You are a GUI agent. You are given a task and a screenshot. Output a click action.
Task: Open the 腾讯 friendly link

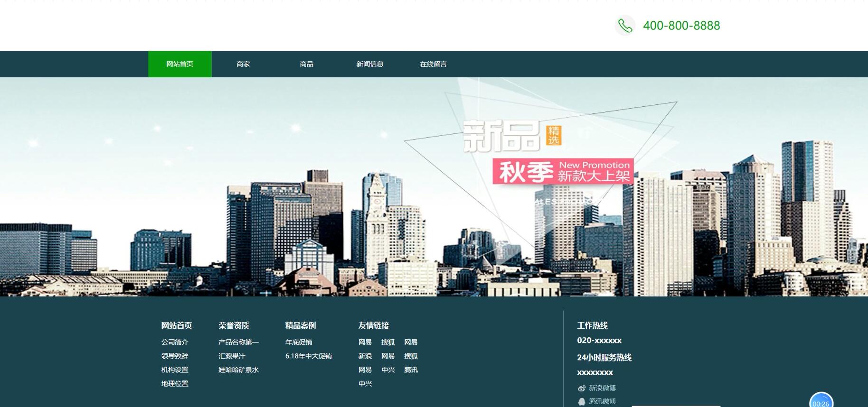coord(411,370)
